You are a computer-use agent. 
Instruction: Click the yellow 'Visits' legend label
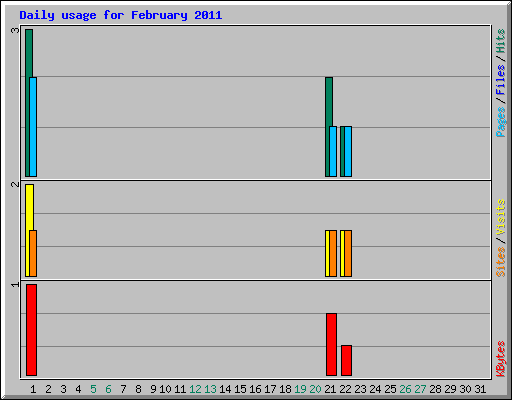coord(501,217)
